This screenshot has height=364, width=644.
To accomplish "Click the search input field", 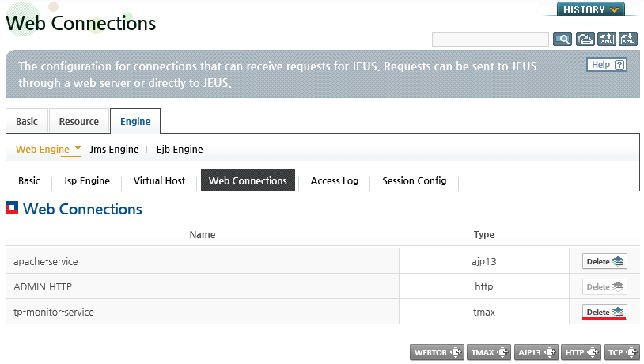I will [491, 40].
